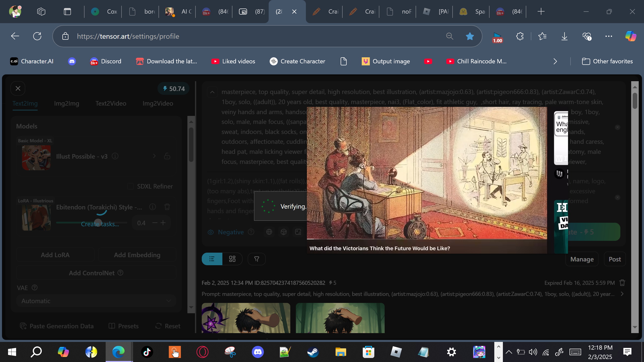Click the Models panel scrollbar
The width and height of the screenshot is (644, 362).
(x=191, y=145)
